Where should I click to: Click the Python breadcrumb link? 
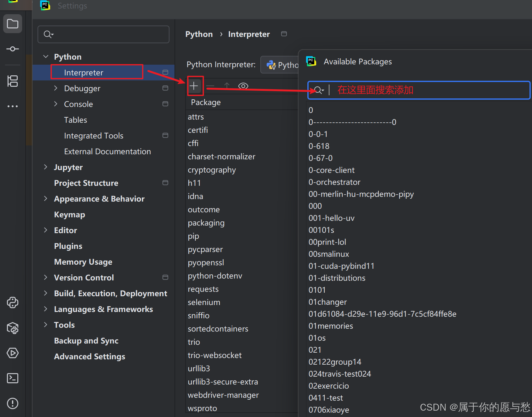point(199,34)
